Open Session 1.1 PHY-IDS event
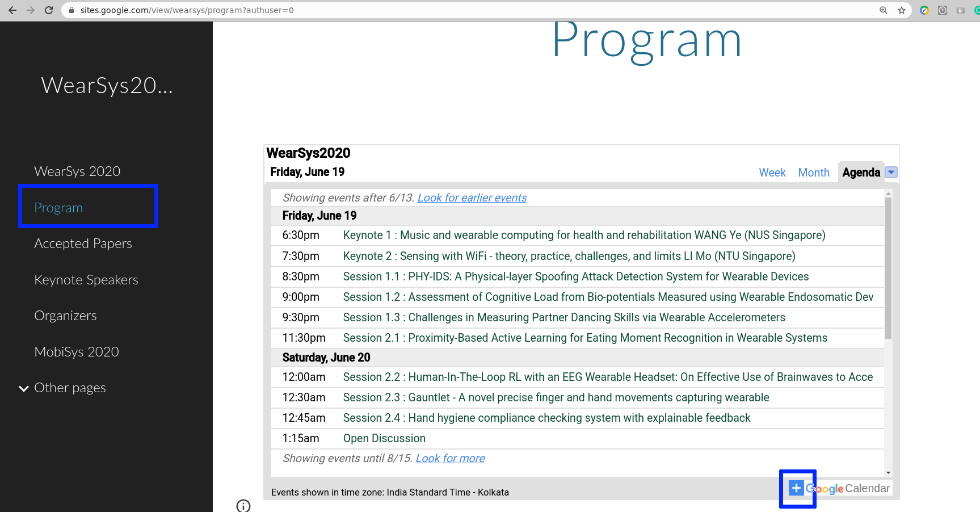The width and height of the screenshot is (980, 512). 576,276
